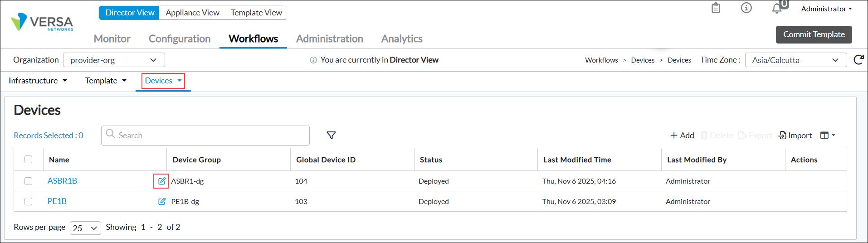Open the Monitor tab
The image size is (868, 243).
click(112, 39)
